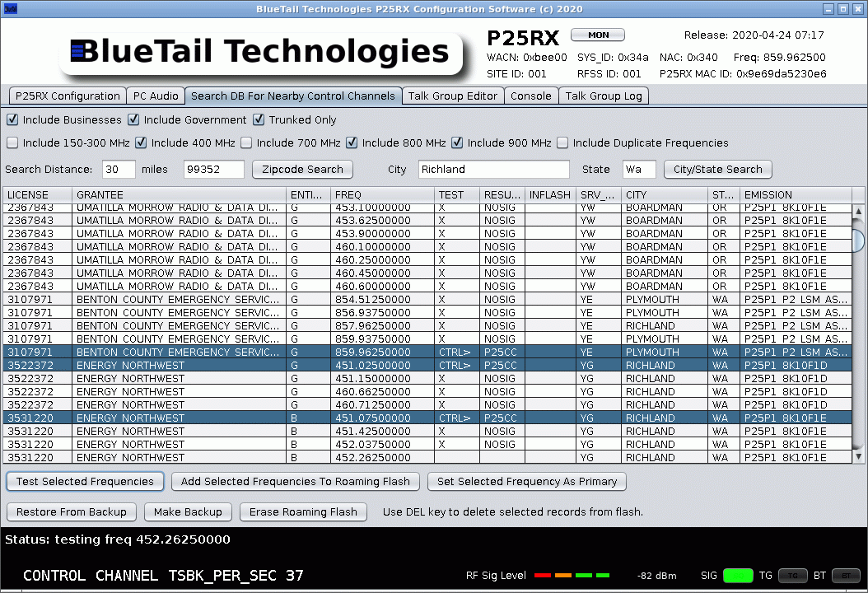Click the City input field
868x593 pixels.
coord(494,170)
